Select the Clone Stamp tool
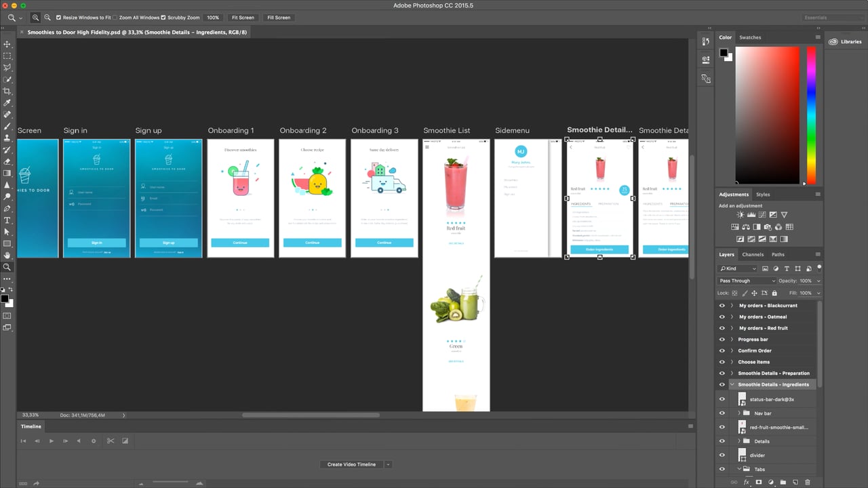Screen dimensions: 868x488 [7, 138]
